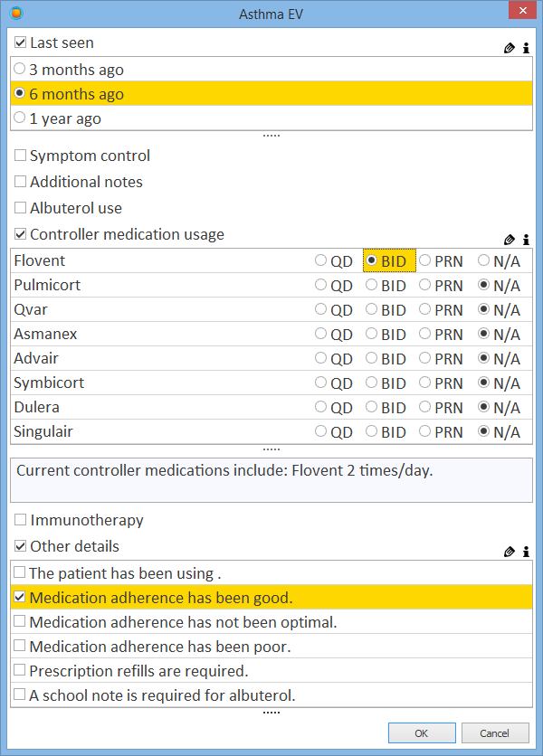Click the info icon for Controller medication usage
Image resolution: width=543 pixels, height=756 pixels.
[x=526, y=240]
